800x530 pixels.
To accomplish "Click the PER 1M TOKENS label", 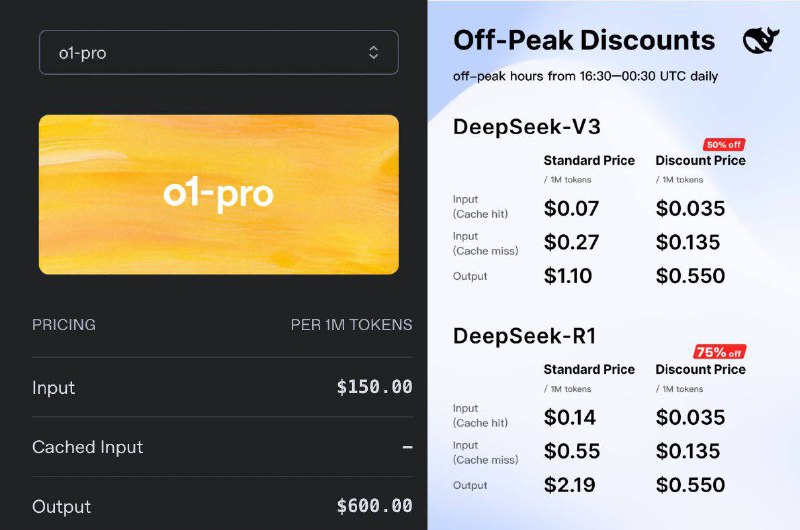I will [352, 324].
